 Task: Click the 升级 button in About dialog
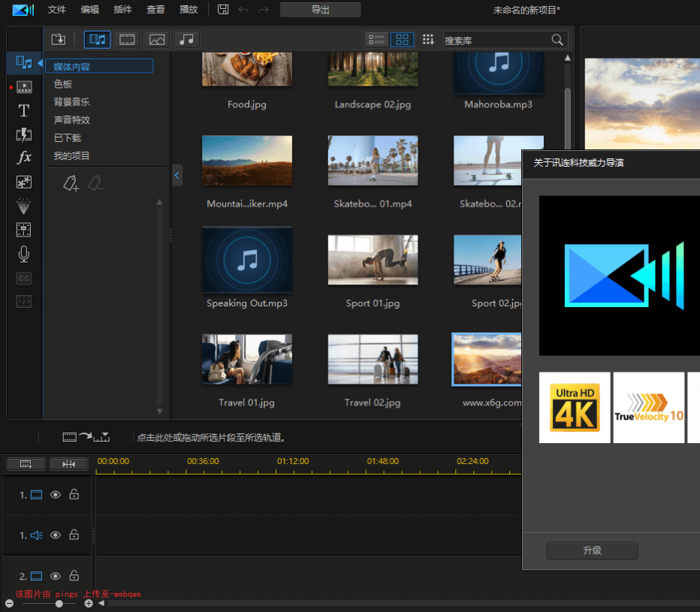[592, 550]
